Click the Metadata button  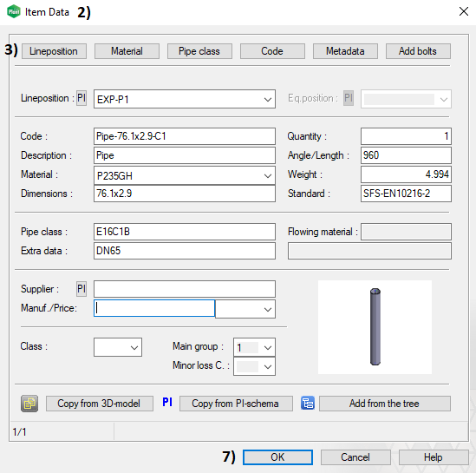[x=345, y=51]
